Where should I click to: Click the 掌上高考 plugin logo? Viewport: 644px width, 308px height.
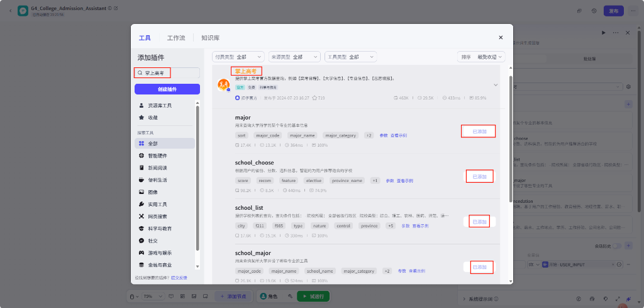(223, 85)
